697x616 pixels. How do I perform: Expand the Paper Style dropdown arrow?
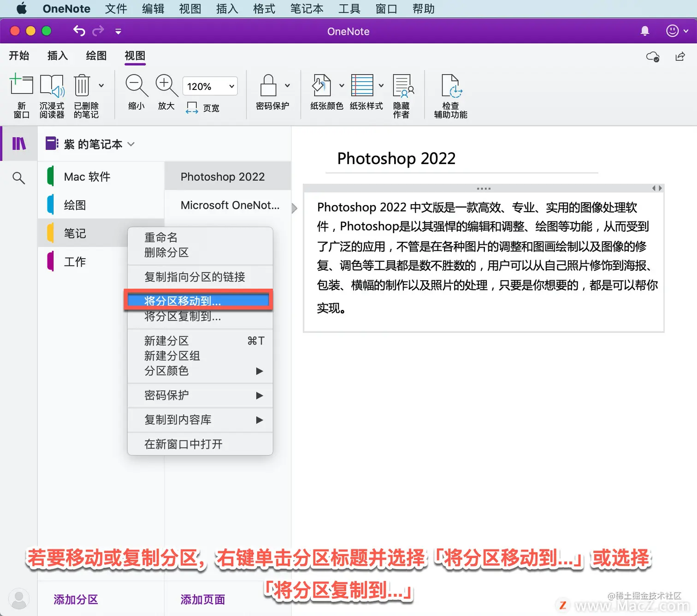(381, 86)
